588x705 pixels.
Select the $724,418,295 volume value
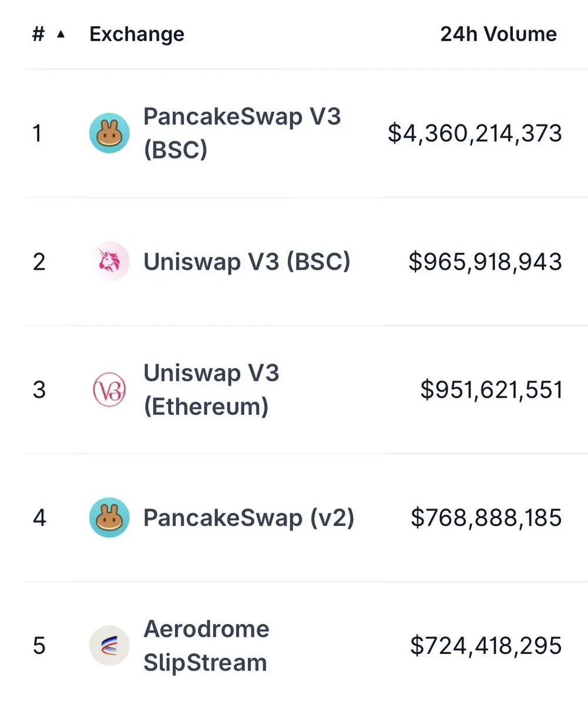pyautogui.click(x=486, y=646)
